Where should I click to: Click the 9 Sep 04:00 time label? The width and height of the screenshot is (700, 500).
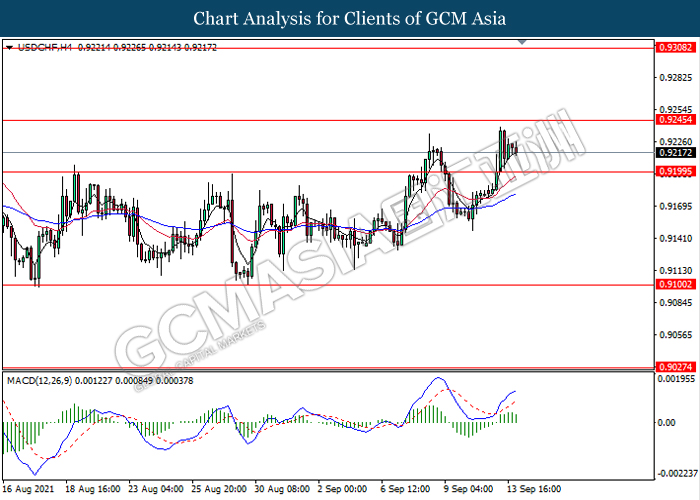468,489
